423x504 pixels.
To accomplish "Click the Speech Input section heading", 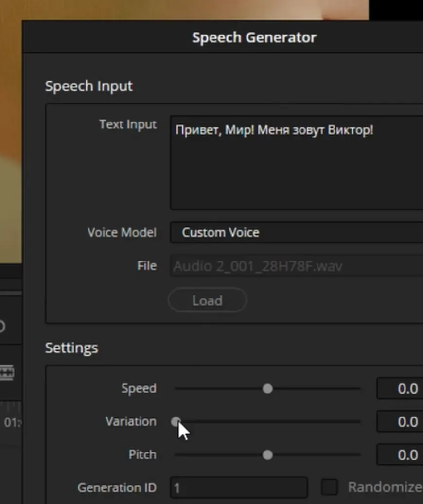I will click(x=89, y=86).
